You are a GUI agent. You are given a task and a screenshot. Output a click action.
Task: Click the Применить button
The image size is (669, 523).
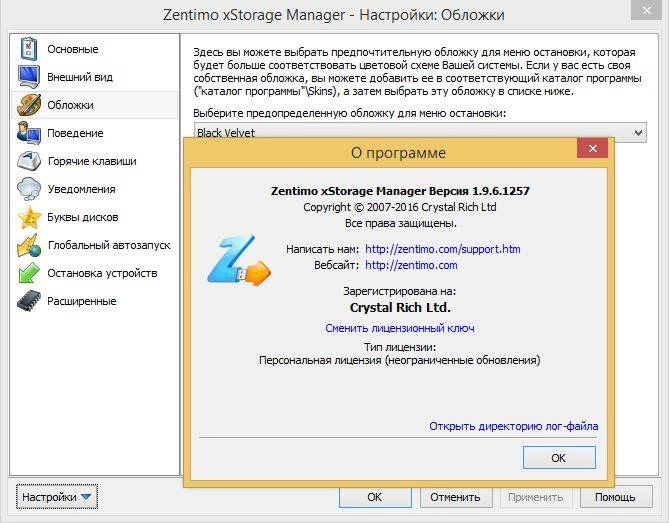536,497
